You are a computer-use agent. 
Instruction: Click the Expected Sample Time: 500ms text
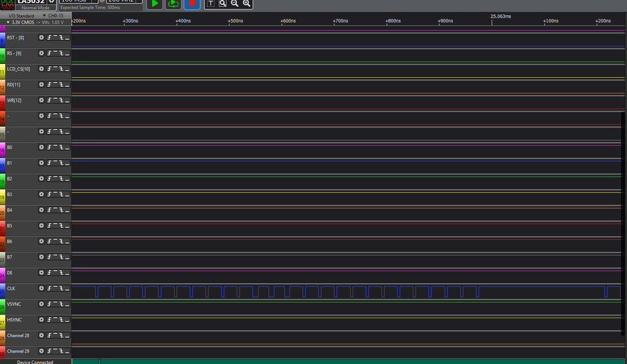click(90, 8)
